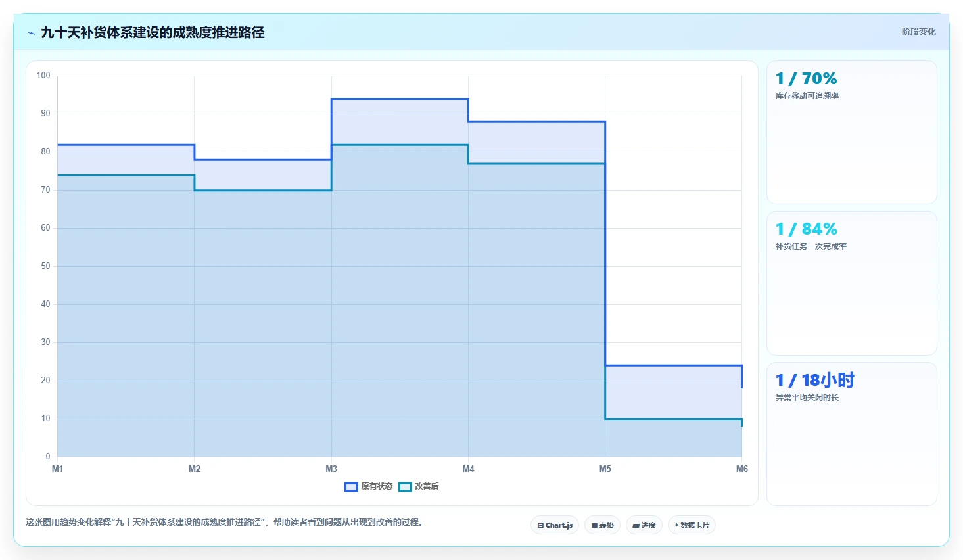The width and height of the screenshot is (963, 560).
Task: Click the 50 y-axis tick label
Action: point(45,266)
